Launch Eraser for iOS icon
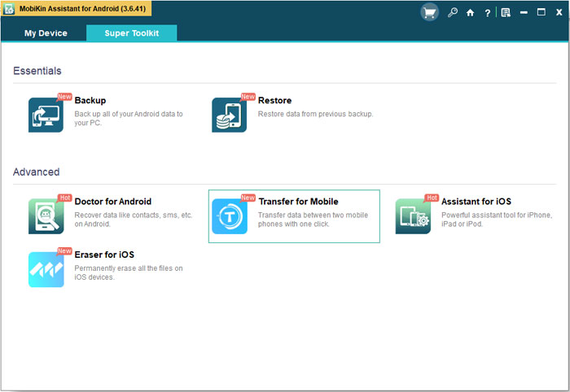The width and height of the screenshot is (570, 392). 46,269
